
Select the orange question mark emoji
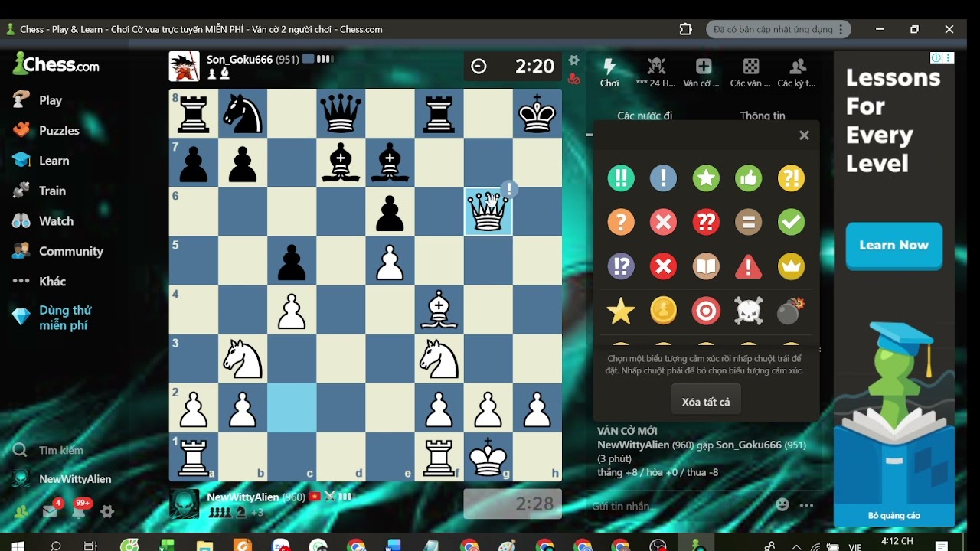coord(621,222)
